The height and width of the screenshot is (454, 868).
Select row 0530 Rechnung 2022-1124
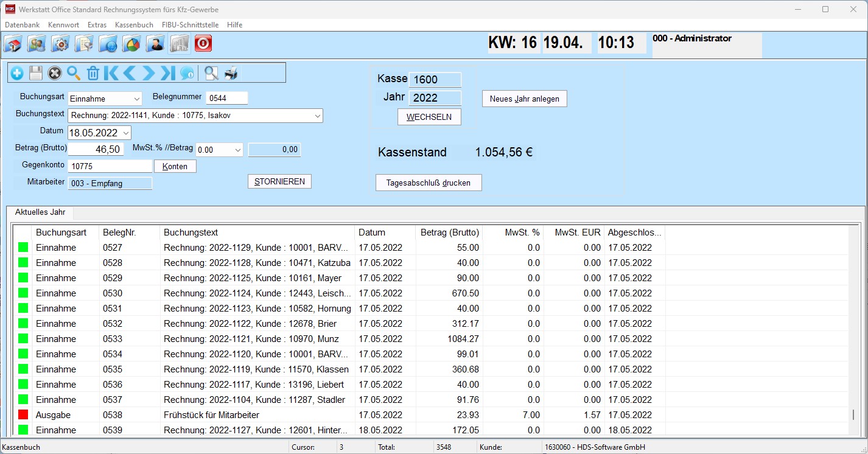430,293
